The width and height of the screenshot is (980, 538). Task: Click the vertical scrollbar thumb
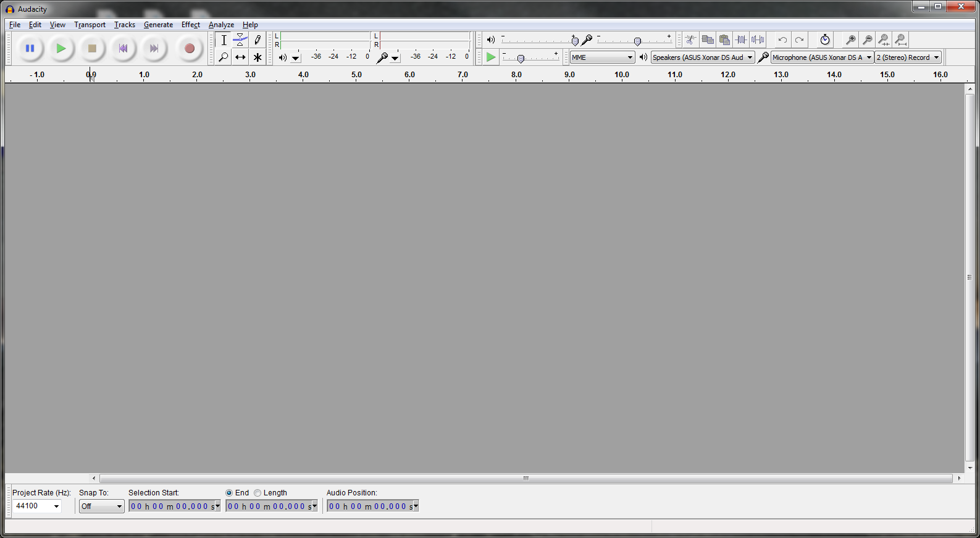970,277
